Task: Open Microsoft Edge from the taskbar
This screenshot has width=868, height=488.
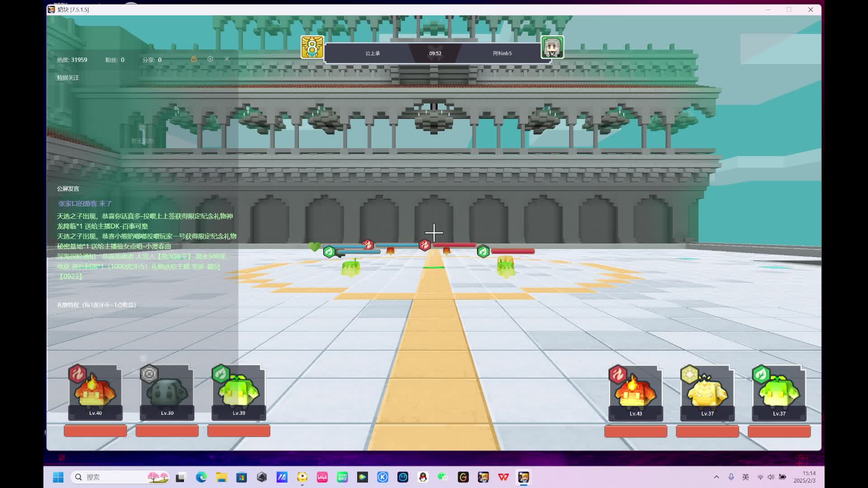Action: click(x=201, y=477)
